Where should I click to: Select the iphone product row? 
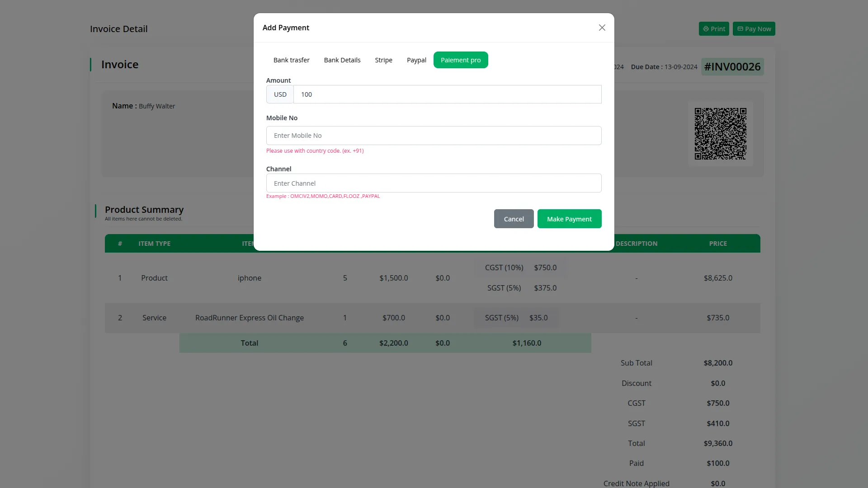coord(249,278)
